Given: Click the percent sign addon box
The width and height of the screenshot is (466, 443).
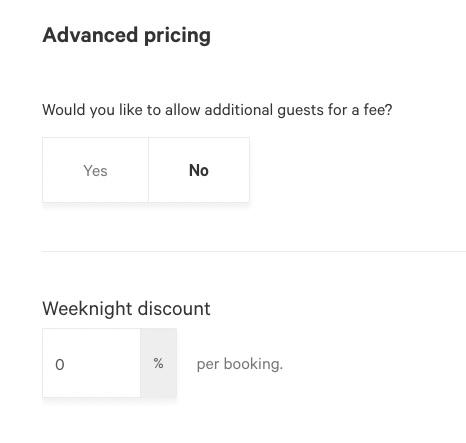Looking at the screenshot, I should click(x=158, y=363).
